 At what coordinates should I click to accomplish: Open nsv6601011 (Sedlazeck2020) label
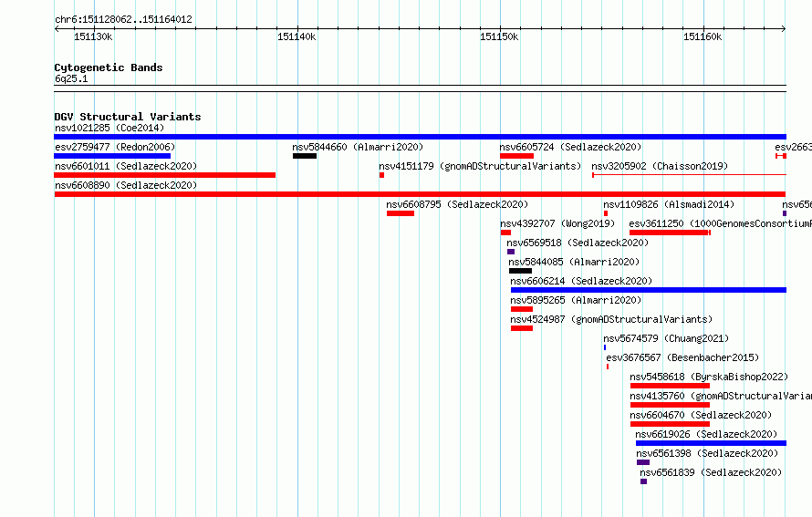(x=126, y=166)
